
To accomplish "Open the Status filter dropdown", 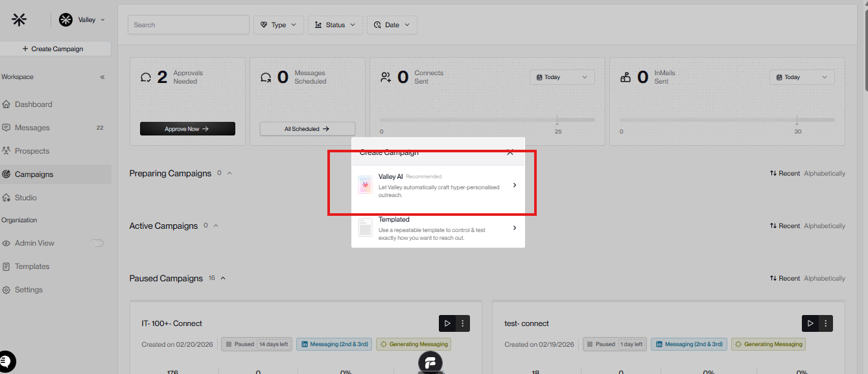I will pos(335,25).
